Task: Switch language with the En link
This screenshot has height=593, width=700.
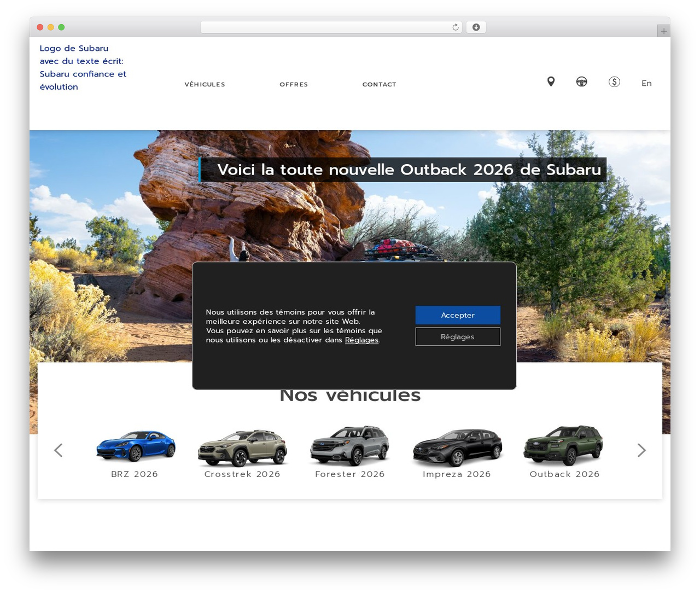Action: [x=646, y=83]
